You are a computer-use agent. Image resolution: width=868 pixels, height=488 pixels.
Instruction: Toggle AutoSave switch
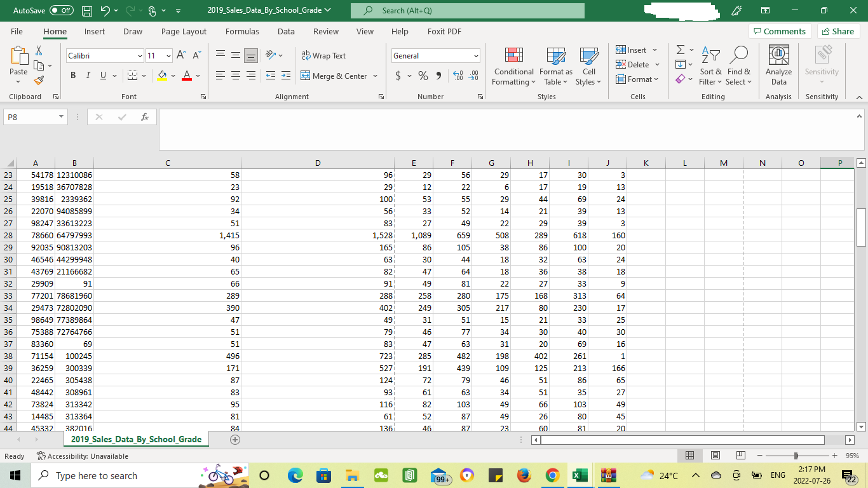click(62, 11)
